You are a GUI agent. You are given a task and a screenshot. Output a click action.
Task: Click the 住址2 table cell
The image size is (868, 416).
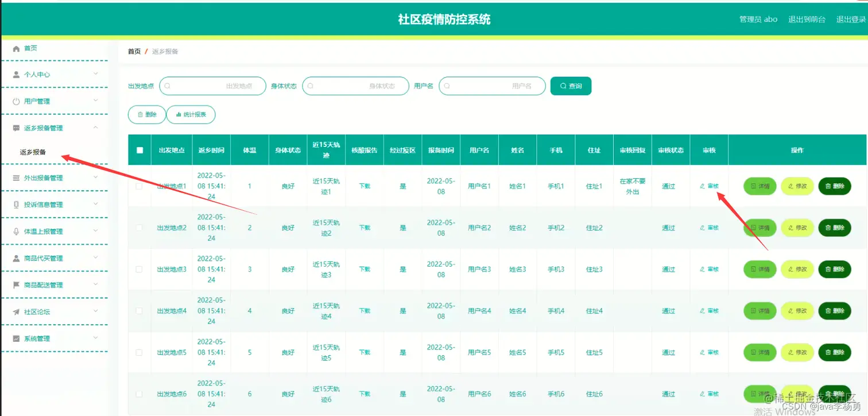point(594,228)
